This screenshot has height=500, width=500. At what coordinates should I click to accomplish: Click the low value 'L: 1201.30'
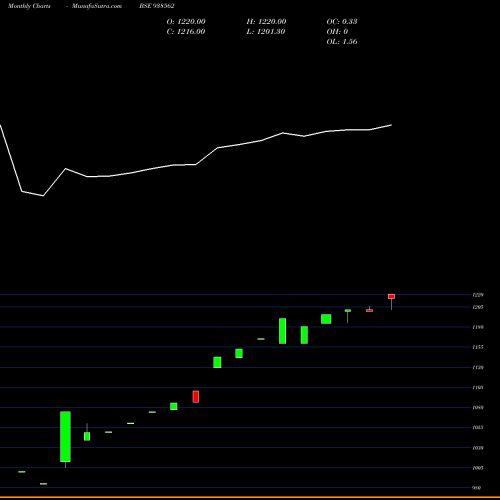point(266,32)
